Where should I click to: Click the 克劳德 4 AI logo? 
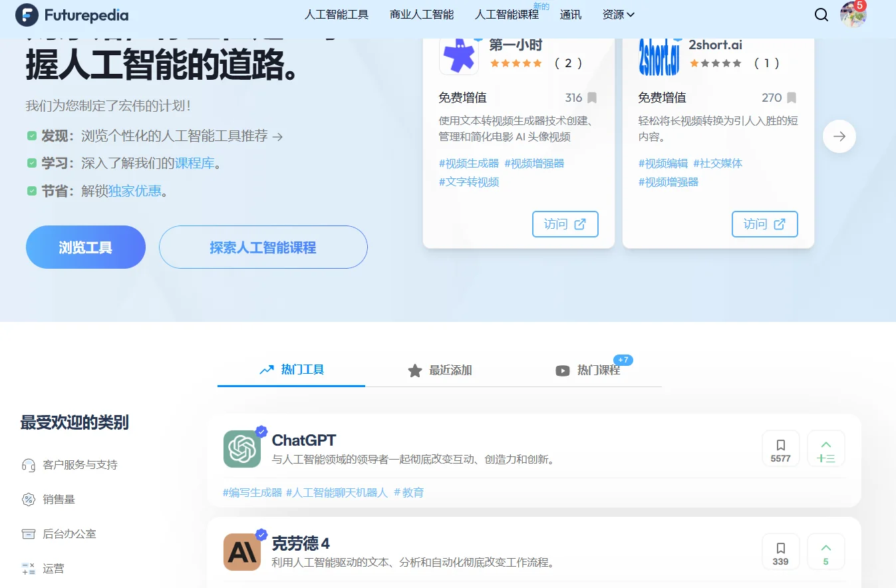tap(242, 552)
